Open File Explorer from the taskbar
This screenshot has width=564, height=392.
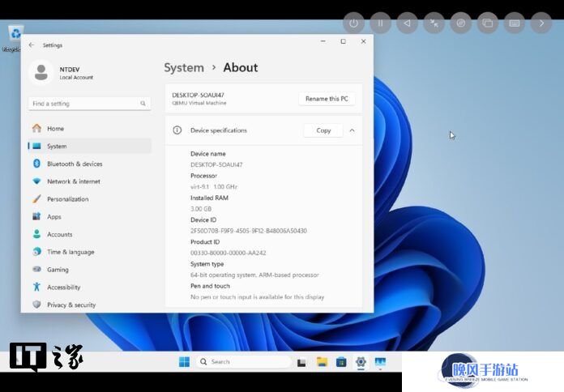[x=322, y=362]
